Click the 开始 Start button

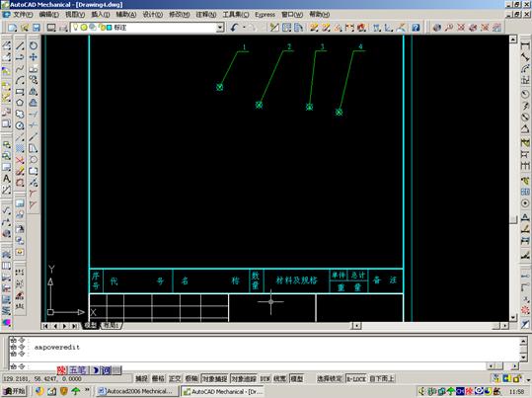pyautogui.click(x=14, y=391)
